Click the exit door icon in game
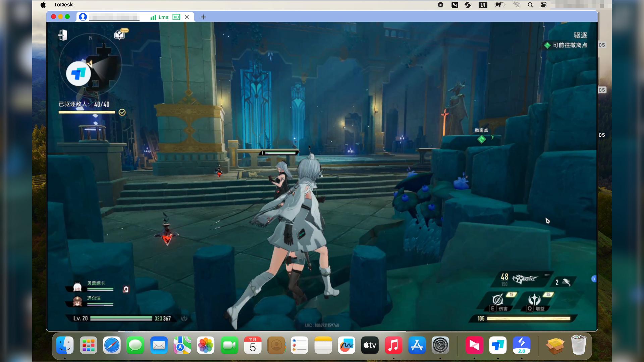Image resolution: width=644 pixels, height=362 pixels. (63, 35)
